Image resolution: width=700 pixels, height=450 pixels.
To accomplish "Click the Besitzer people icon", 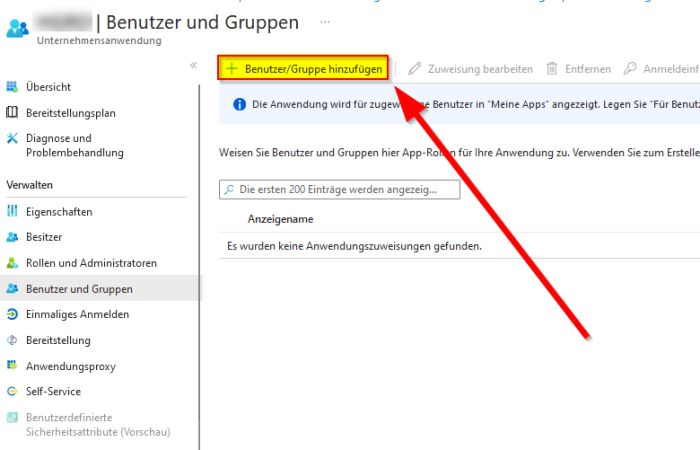I will tap(12, 237).
